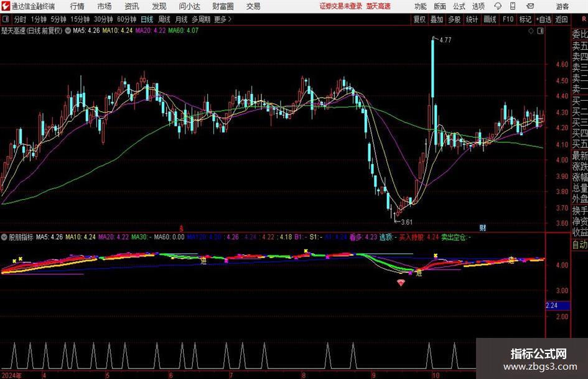Open the 交易 menu

(x=253, y=6)
